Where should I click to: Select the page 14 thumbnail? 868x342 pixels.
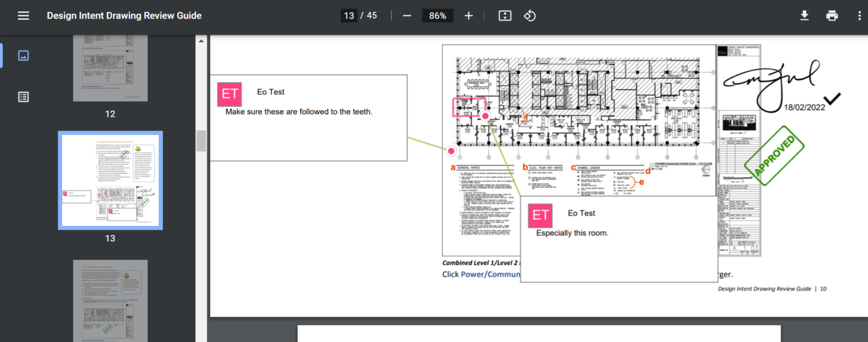pos(110,301)
